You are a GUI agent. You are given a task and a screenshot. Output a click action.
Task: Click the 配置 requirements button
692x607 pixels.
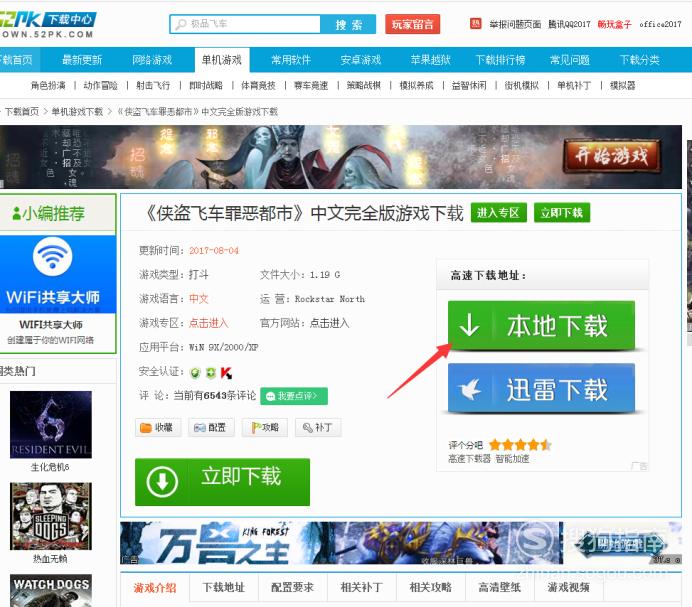point(211,427)
